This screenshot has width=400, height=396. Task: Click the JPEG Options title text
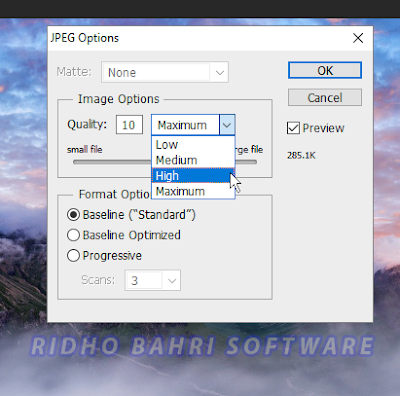85,38
